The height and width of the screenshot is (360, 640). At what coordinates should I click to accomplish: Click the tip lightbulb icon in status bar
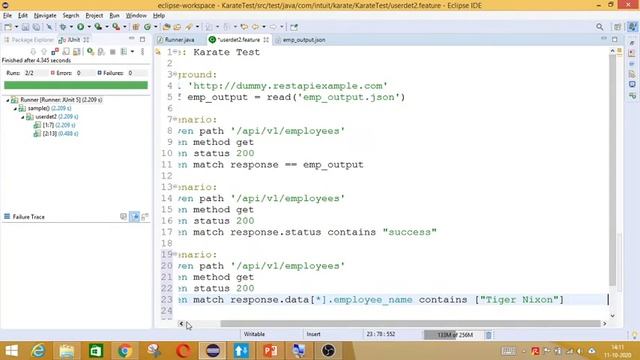pyautogui.click(x=634, y=335)
